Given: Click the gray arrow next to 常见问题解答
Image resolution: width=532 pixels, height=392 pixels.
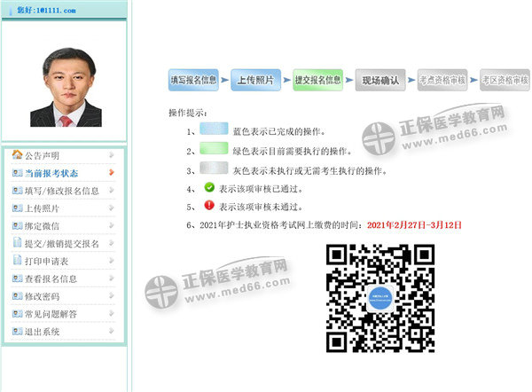Looking at the screenshot, I should coord(111,314).
